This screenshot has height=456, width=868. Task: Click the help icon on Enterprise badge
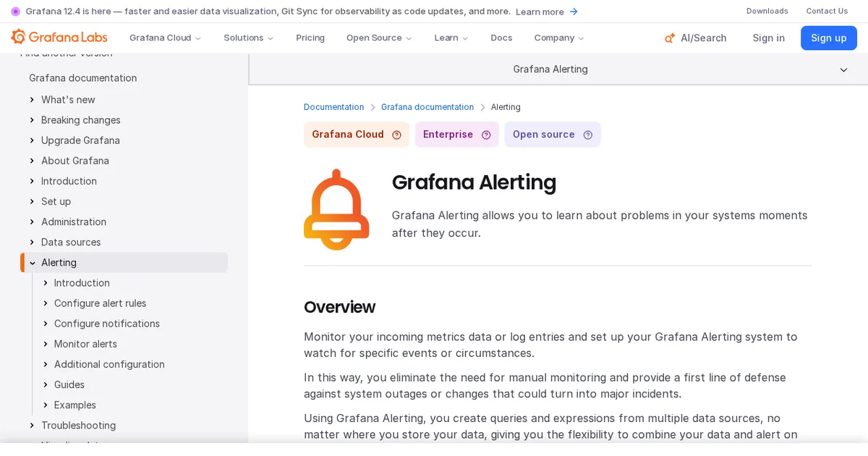[486, 135]
